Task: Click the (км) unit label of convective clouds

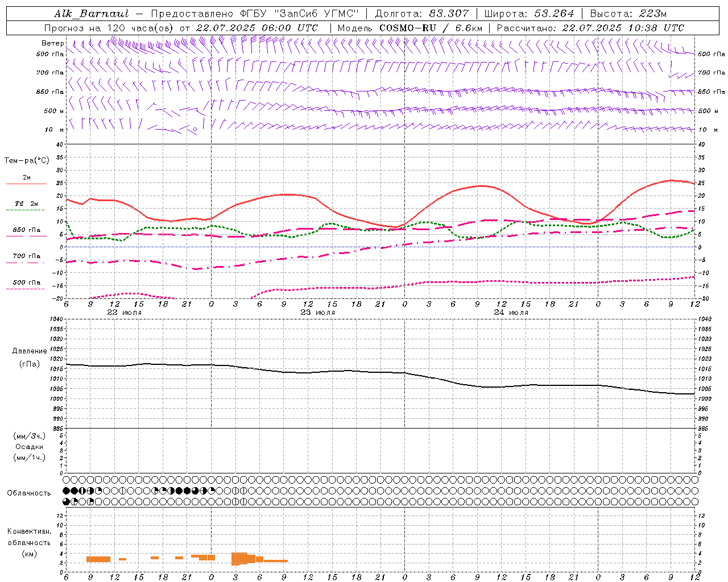Action: pos(30,554)
